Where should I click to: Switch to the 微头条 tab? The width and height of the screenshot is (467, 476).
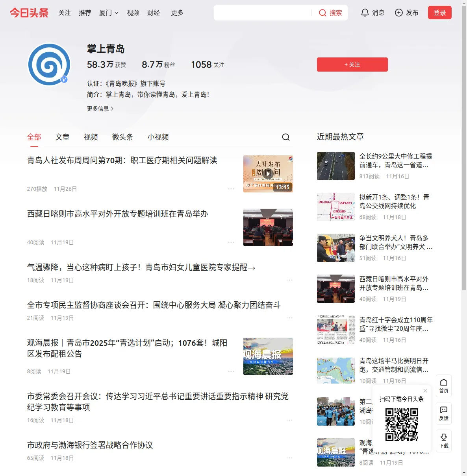[123, 137]
